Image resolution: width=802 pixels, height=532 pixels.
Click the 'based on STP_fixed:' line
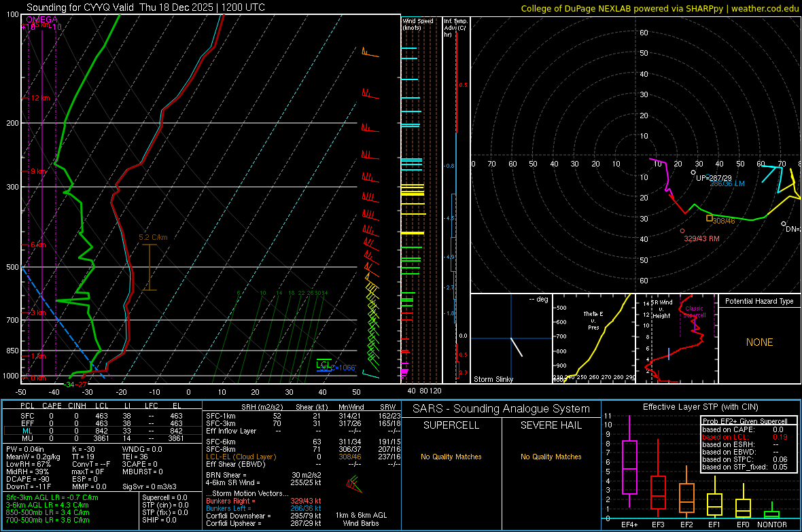click(745, 467)
